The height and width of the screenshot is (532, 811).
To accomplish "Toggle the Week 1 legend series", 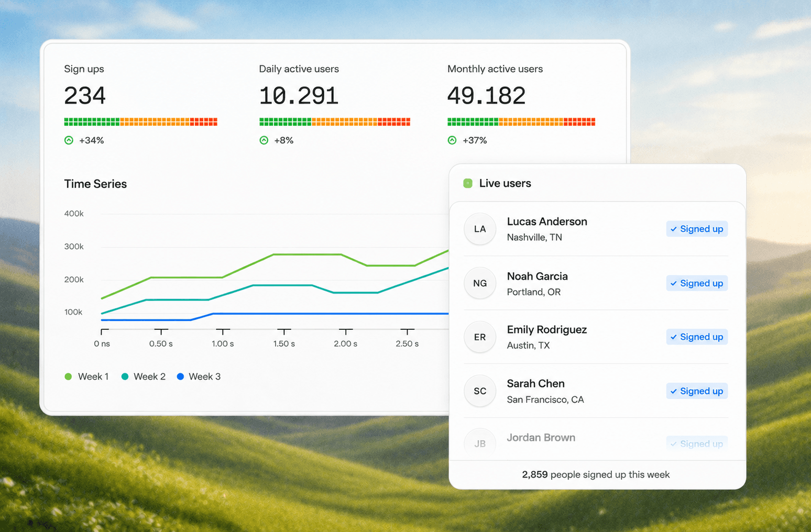I will (x=86, y=376).
